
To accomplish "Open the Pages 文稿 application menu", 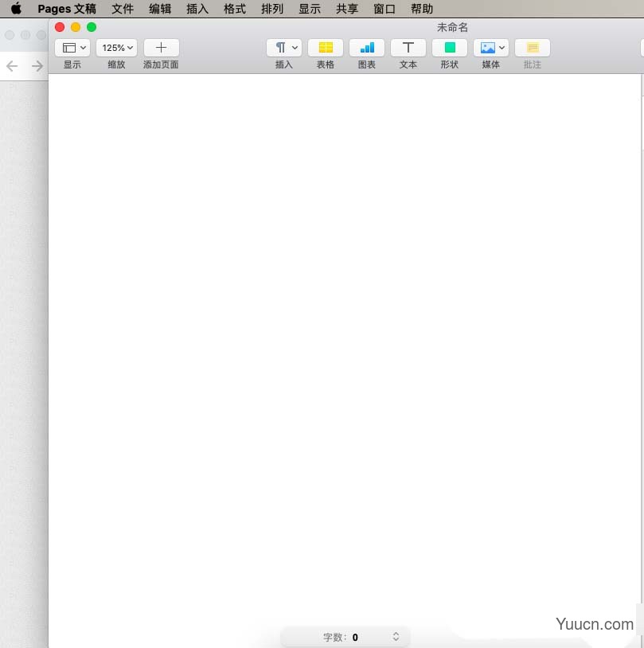I will pos(67,9).
